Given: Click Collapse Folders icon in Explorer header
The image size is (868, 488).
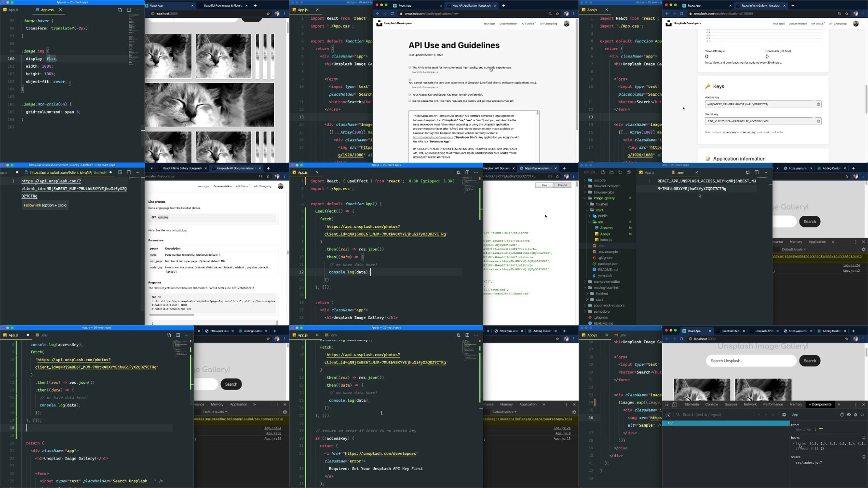Looking at the screenshot, I should point(629,172).
